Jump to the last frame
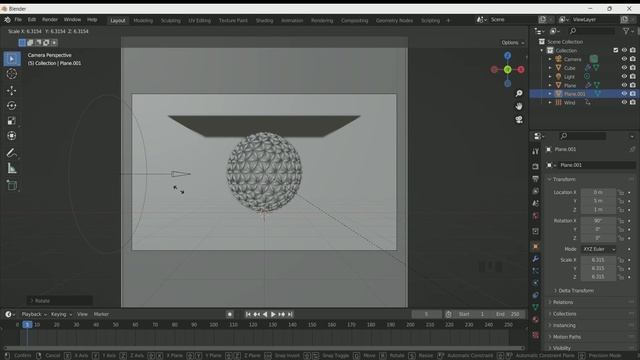Screen dimensions: 640x360 (x=290, y=314)
